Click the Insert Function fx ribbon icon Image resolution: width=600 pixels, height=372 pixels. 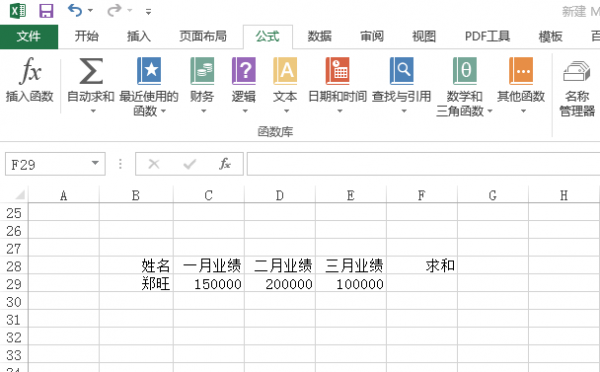[30, 71]
